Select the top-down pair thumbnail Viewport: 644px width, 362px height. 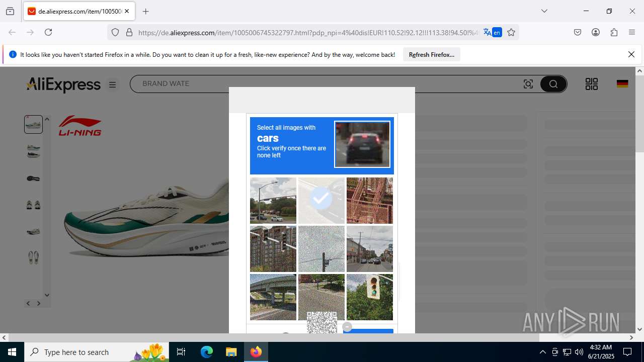click(33, 257)
